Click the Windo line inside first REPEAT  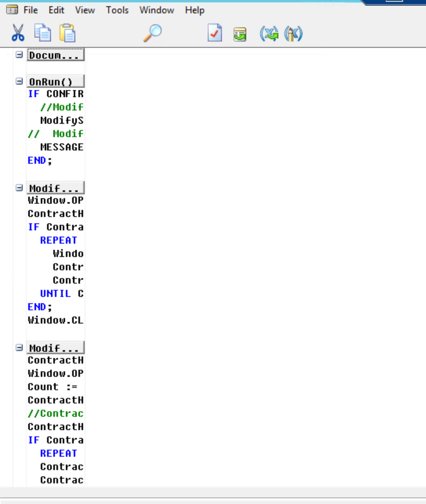coord(68,254)
